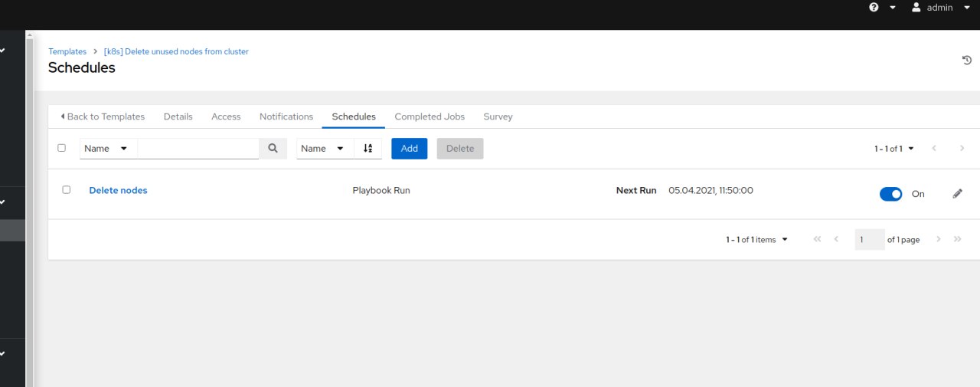980x387 pixels.
Task: Open the Survey tab
Action: [x=498, y=116]
